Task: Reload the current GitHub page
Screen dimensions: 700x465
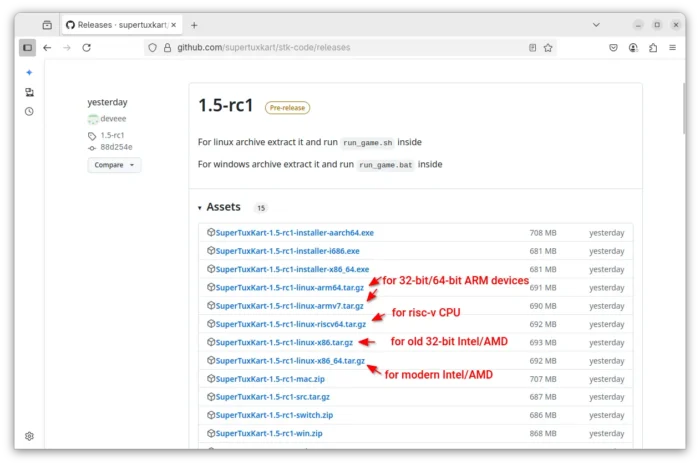Action: pyautogui.click(x=87, y=47)
